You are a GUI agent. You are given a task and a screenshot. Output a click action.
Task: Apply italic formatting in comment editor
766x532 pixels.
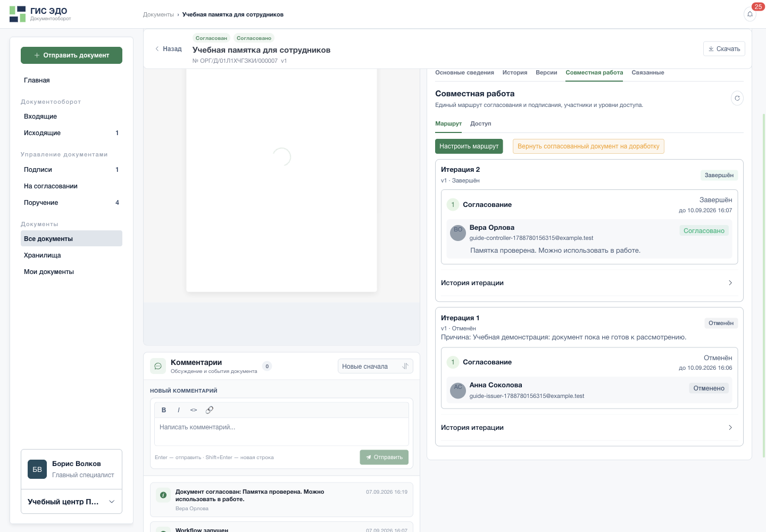[x=179, y=410]
